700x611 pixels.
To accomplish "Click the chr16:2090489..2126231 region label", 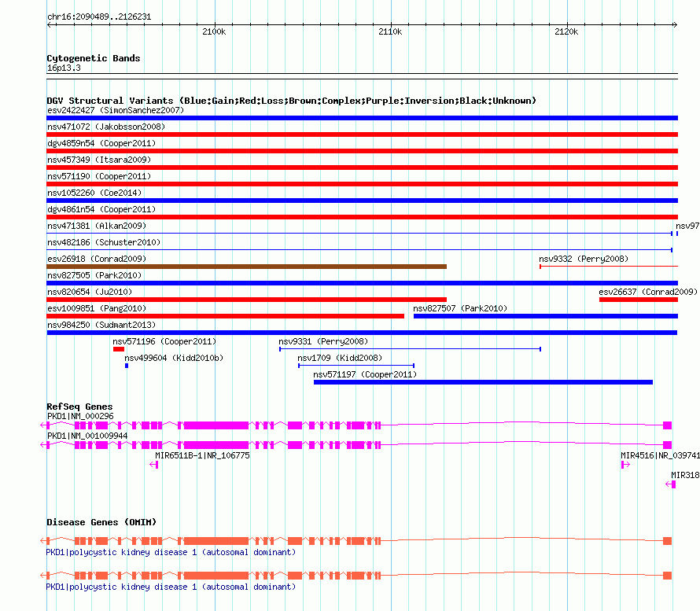I will point(99,17).
